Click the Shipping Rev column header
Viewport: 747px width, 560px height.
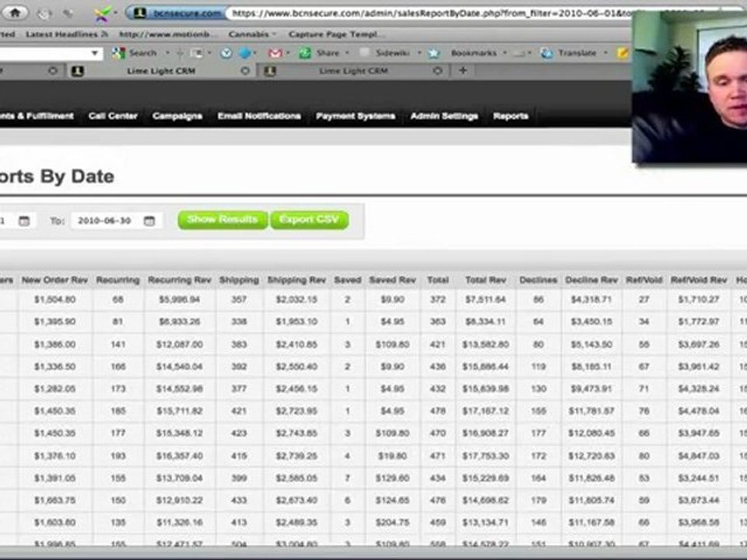296,280
